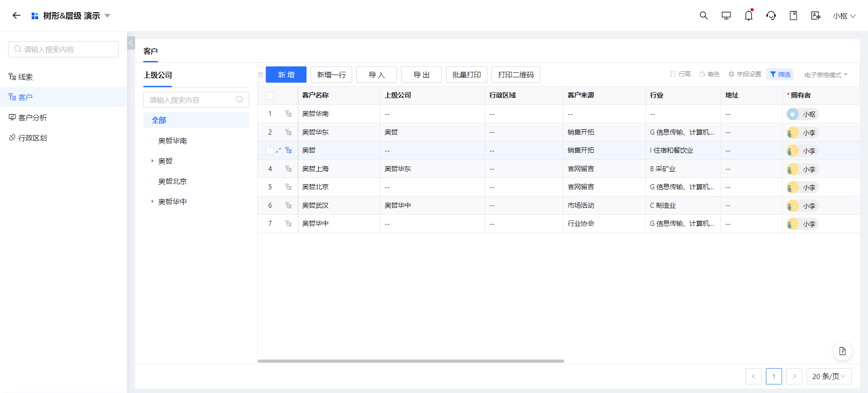The height and width of the screenshot is (393, 868).
Task: Open the search magnifier in top bar
Action: (703, 15)
